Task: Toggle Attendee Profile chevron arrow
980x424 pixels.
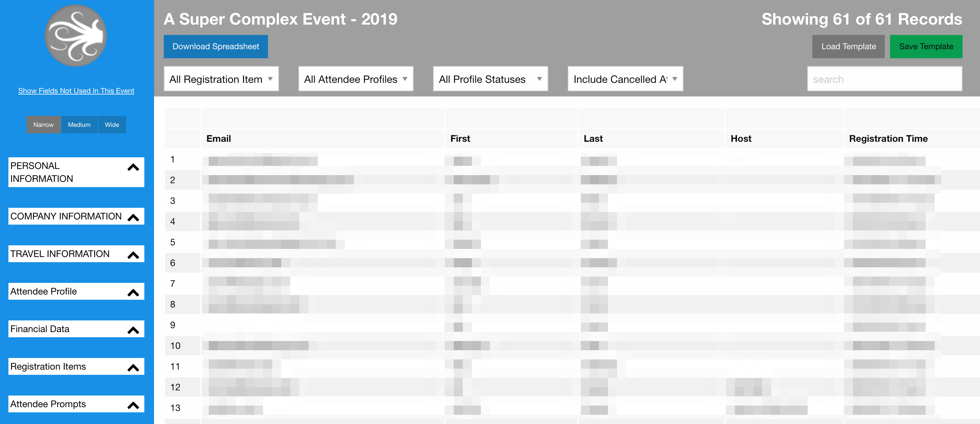Action: pyautogui.click(x=133, y=293)
